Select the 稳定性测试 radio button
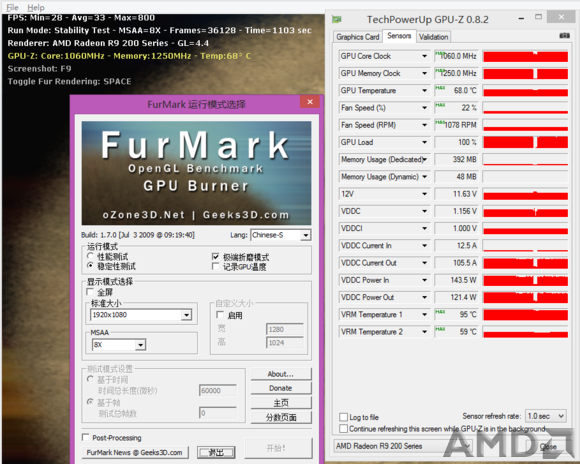This screenshot has height=464, width=580. 90,266
